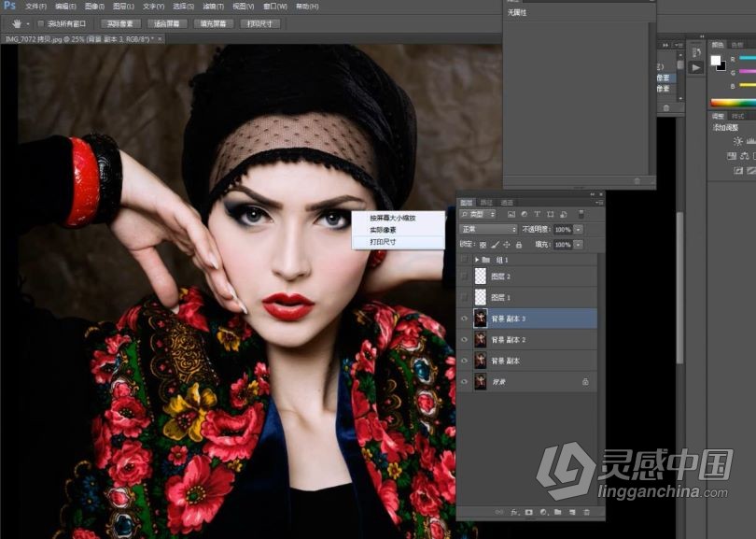This screenshot has width=756, height=539.
Task: Show the 组 1 group visibility box
Action: (464, 260)
